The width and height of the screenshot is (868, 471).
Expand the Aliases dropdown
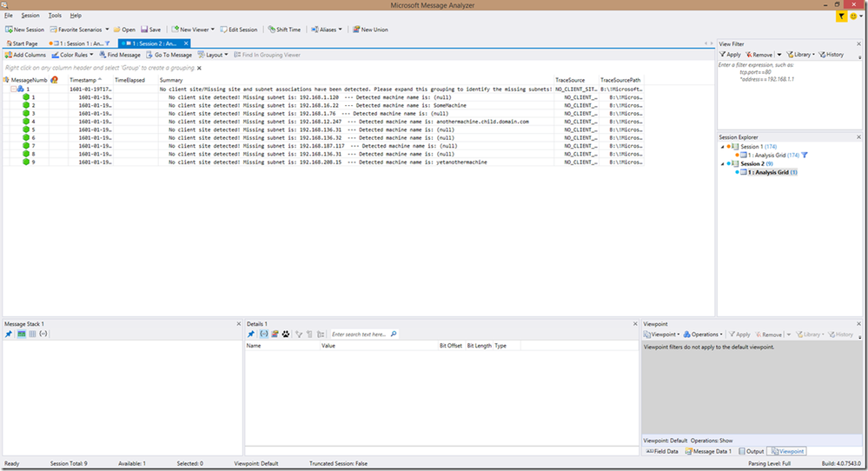pyautogui.click(x=326, y=30)
